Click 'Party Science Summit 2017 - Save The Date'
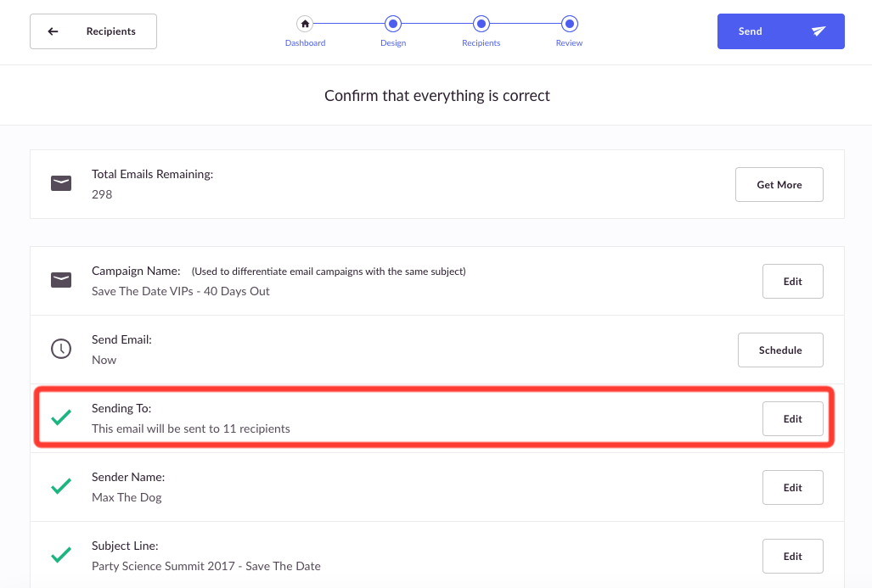 [x=206, y=566]
